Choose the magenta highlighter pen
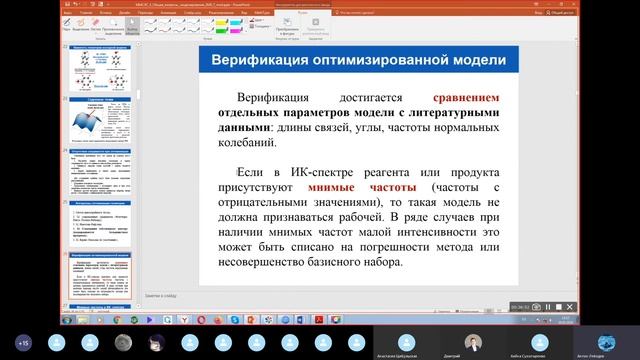Viewport: 640px width, 360px height. [x=236, y=31]
